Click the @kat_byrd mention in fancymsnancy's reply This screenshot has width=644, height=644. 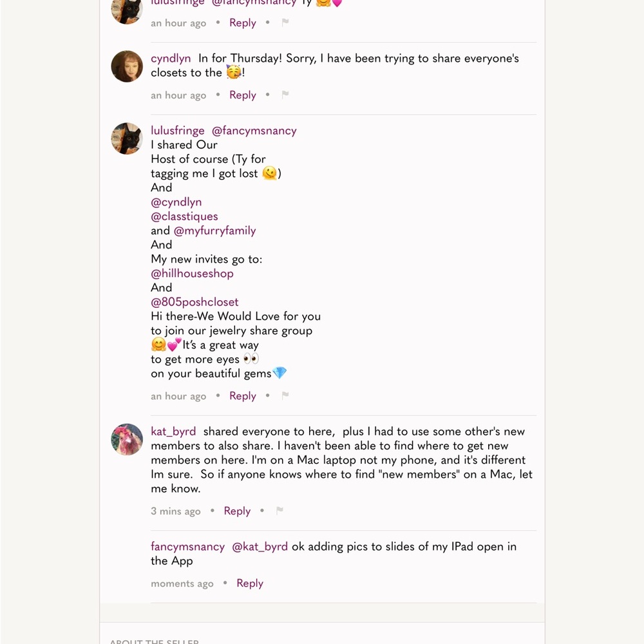[260, 546]
